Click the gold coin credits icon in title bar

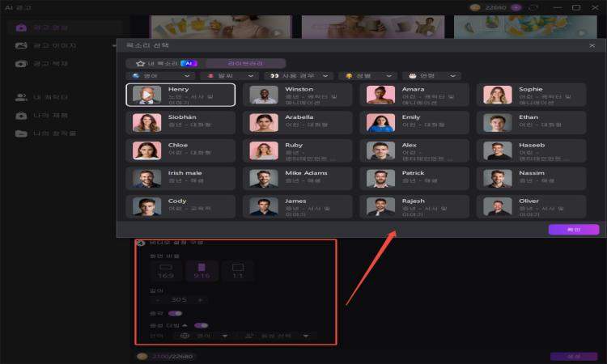tap(475, 7)
